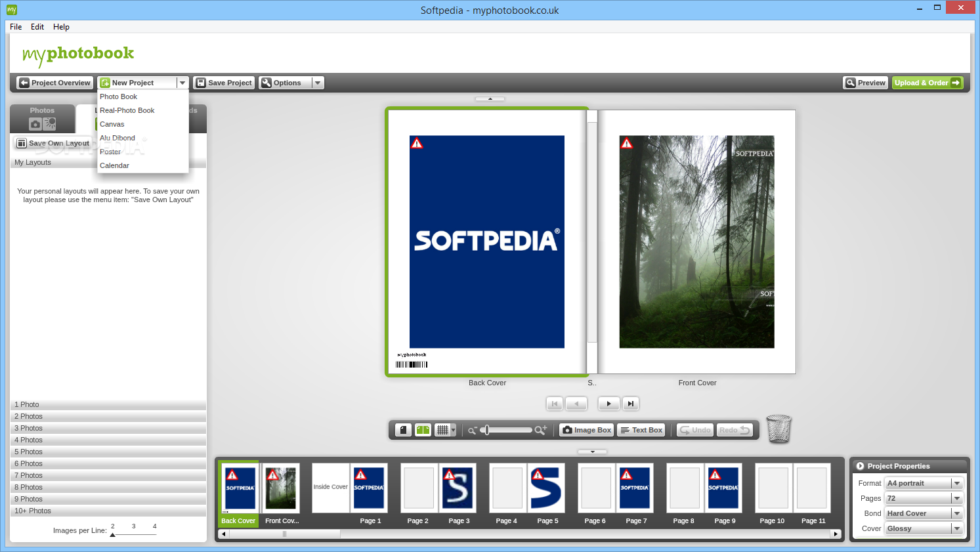Open the Format A4 portrait dropdown
This screenshot has width=980, height=552.
coord(924,483)
